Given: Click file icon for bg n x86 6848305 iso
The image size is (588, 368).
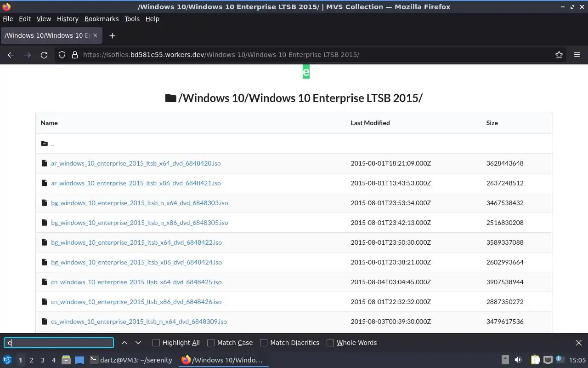Looking at the screenshot, I should pyautogui.click(x=45, y=223).
